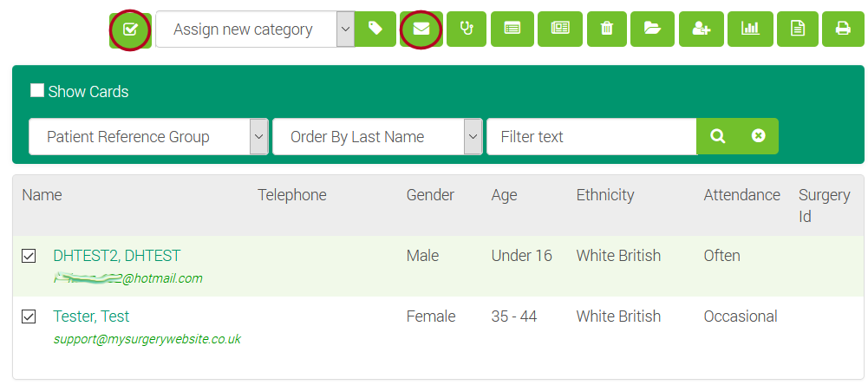Click the open folder icon

pyautogui.click(x=652, y=29)
